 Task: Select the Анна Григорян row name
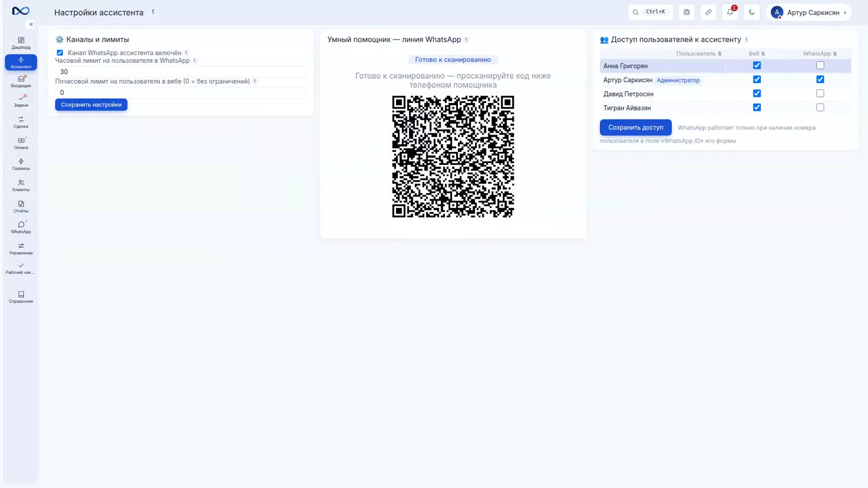tap(626, 66)
